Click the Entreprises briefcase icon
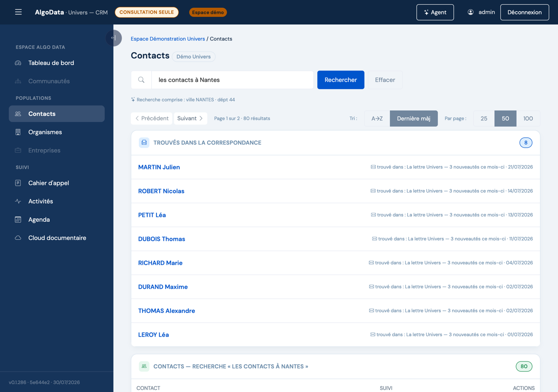This screenshot has width=558, height=392. point(18,150)
